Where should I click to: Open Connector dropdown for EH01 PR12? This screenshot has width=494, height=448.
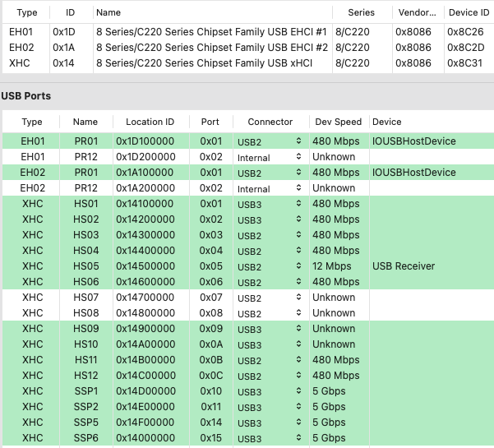(270, 157)
